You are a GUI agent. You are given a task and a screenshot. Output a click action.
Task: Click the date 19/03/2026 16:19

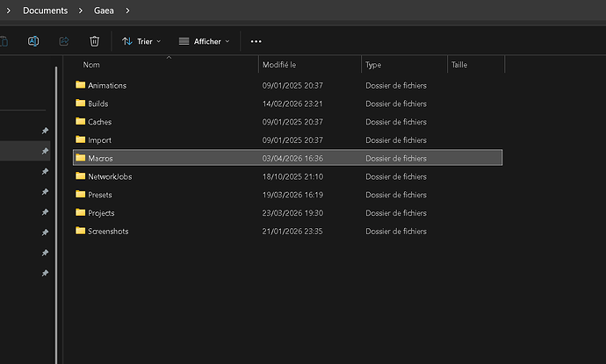[292, 195]
